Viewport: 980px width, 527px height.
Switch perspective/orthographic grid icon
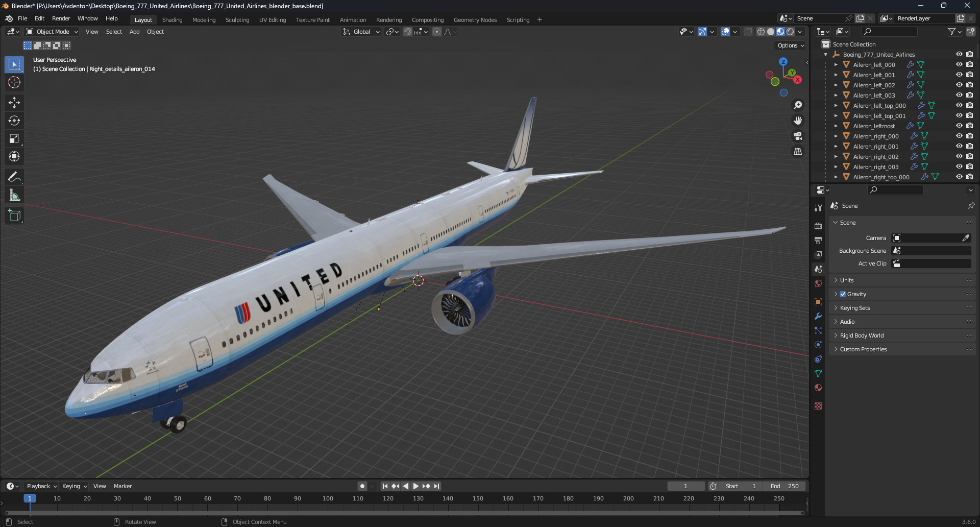click(798, 152)
